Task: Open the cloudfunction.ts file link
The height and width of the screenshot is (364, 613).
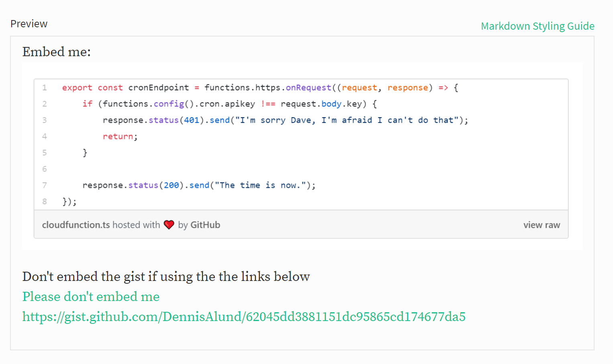Action: coord(76,225)
